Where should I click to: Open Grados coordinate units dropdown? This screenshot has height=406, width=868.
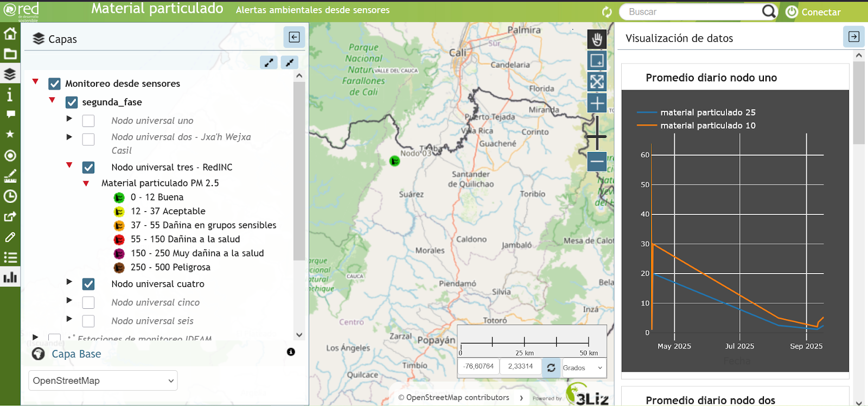click(584, 367)
